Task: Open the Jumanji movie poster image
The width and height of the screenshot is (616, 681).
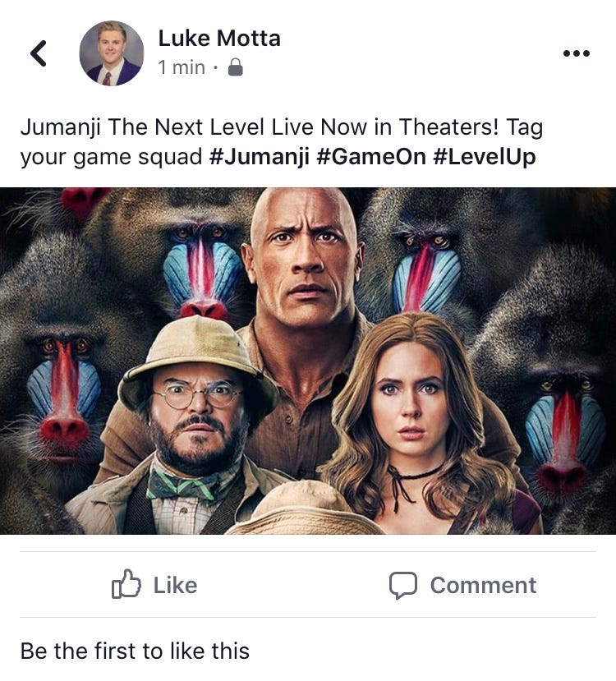Action: click(x=308, y=361)
